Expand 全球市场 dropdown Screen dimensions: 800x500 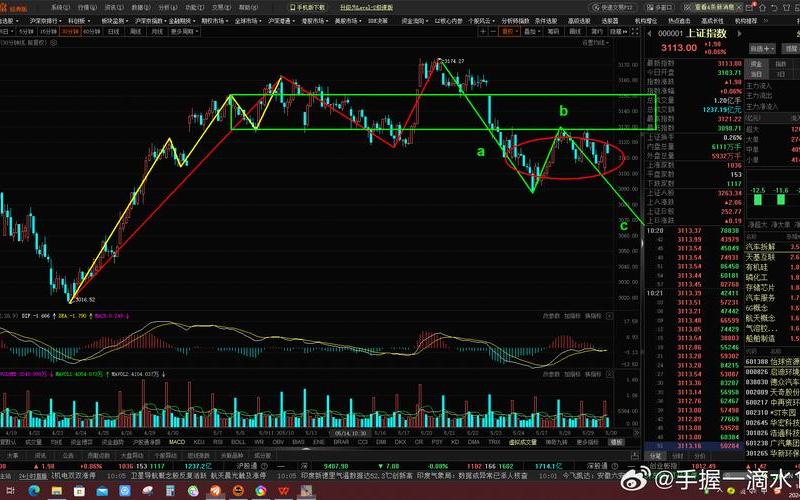tap(247, 21)
